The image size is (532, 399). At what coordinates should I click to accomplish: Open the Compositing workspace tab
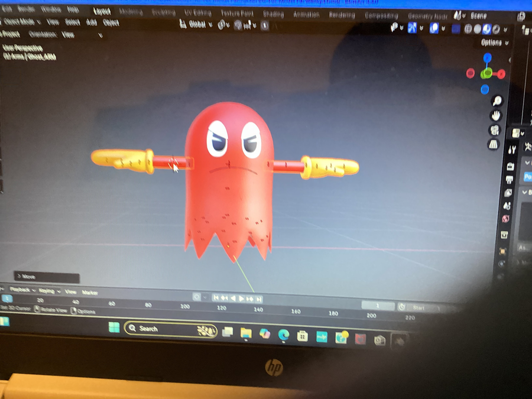[381, 15]
